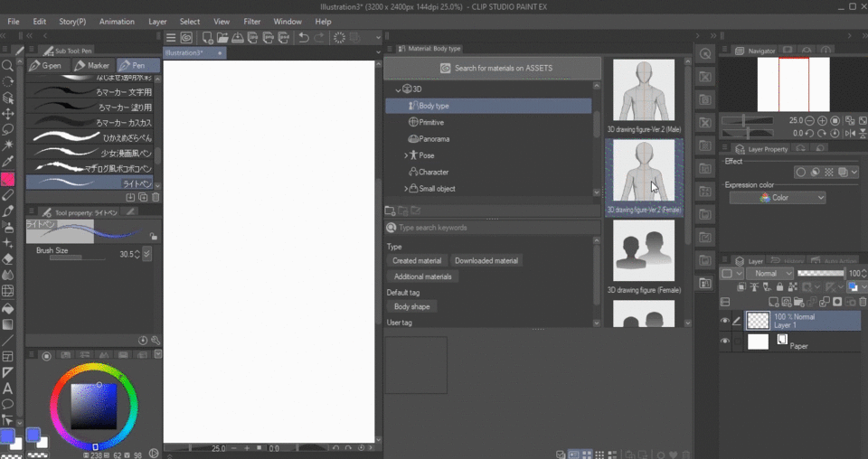The width and height of the screenshot is (868, 459).
Task: Switch to the Marker sub tool tab
Action: click(93, 66)
